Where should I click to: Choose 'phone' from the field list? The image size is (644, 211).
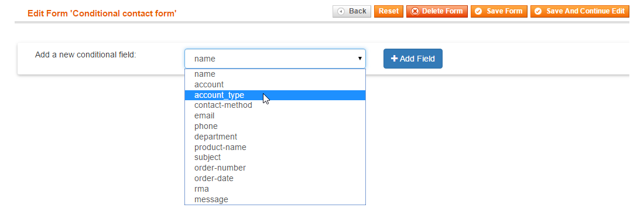click(275, 126)
